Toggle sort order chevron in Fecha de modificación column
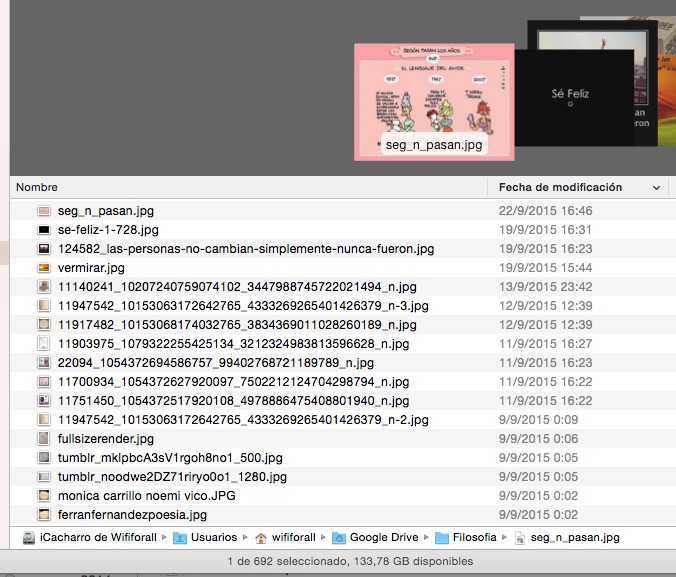The height and width of the screenshot is (577, 676). click(x=656, y=188)
